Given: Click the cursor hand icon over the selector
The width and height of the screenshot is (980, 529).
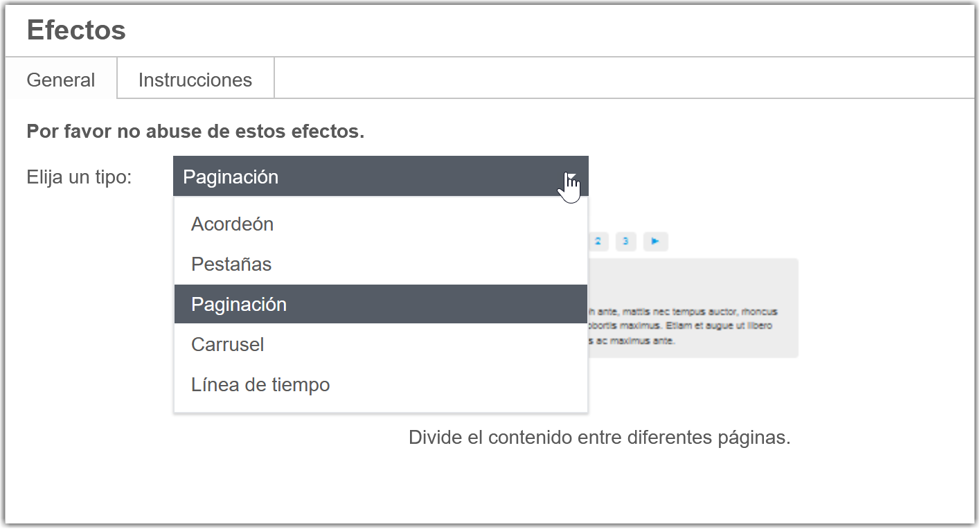Looking at the screenshot, I should tap(569, 186).
